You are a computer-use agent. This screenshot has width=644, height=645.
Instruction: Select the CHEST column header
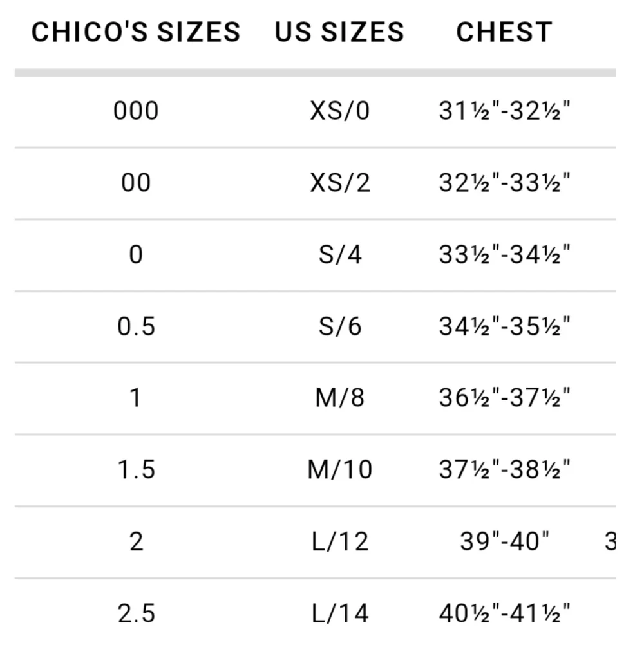click(x=504, y=32)
